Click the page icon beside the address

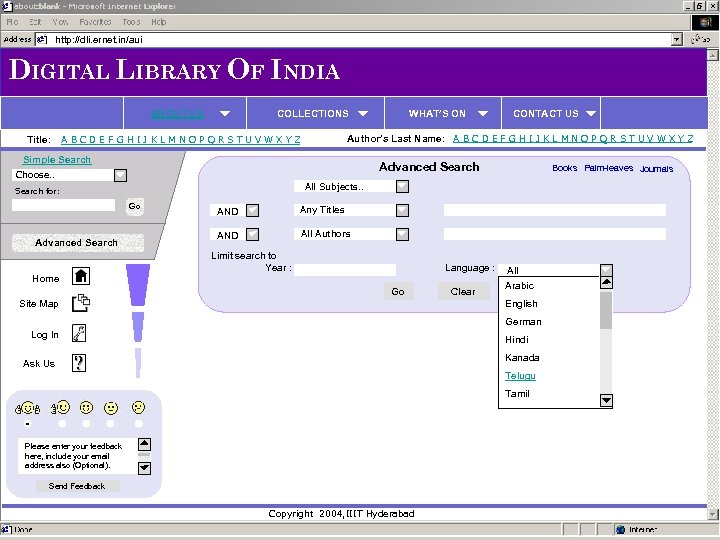pyautogui.click(x=42, y=39)
